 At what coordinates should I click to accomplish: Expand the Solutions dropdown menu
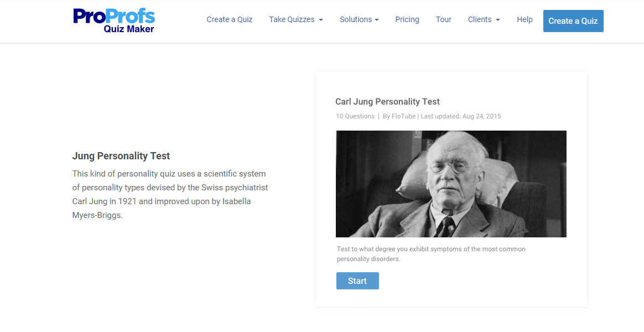coord(359,19)
